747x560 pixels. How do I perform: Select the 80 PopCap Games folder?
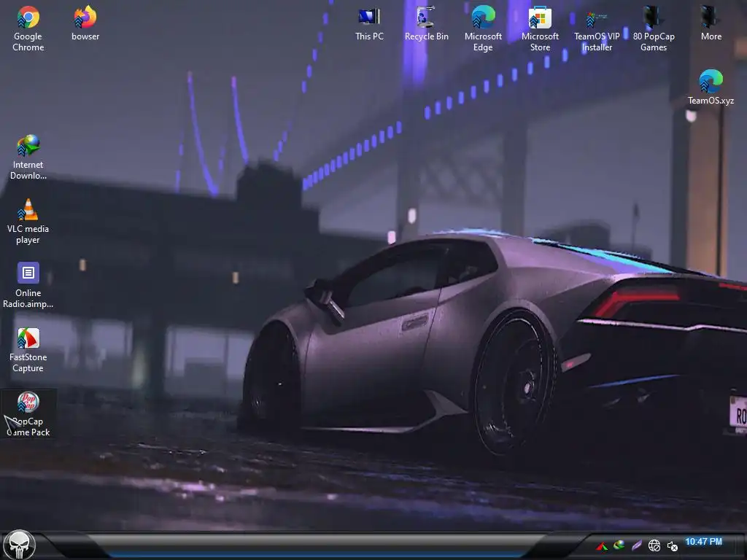point(654,28)
